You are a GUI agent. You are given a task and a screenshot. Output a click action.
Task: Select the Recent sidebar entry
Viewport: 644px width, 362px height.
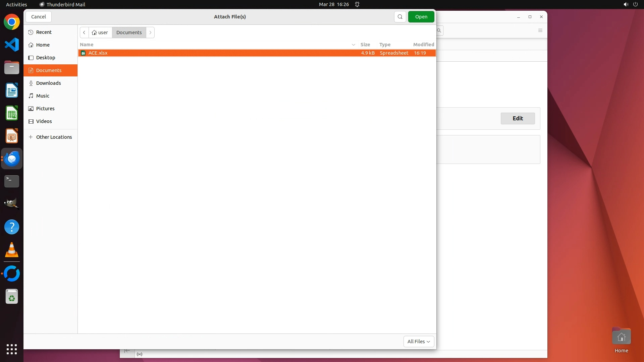[44, 32]
